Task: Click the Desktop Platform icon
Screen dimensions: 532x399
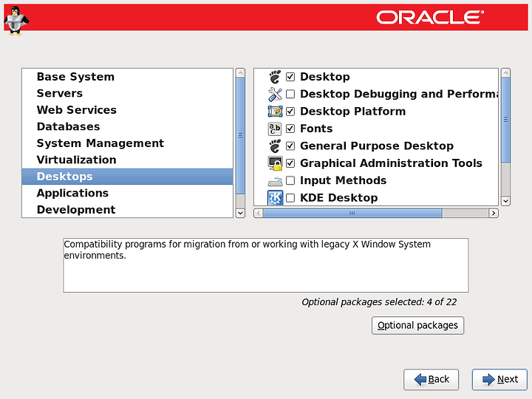Action: [x=275, y=112]
